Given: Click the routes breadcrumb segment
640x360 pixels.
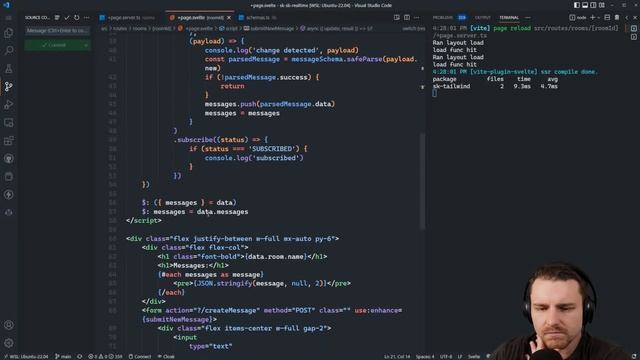Looking at the screenshot, I should pos(120,29).
